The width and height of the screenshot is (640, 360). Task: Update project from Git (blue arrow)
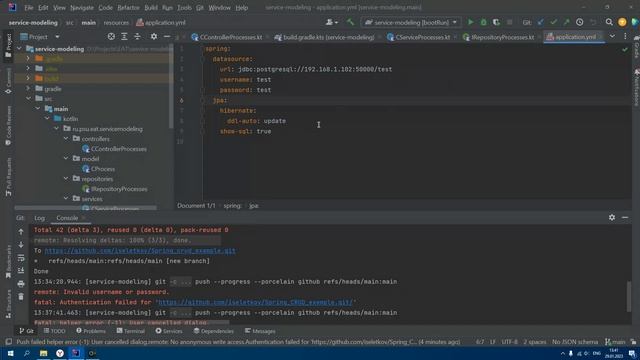pyautogui.click(x=540, y=22)
